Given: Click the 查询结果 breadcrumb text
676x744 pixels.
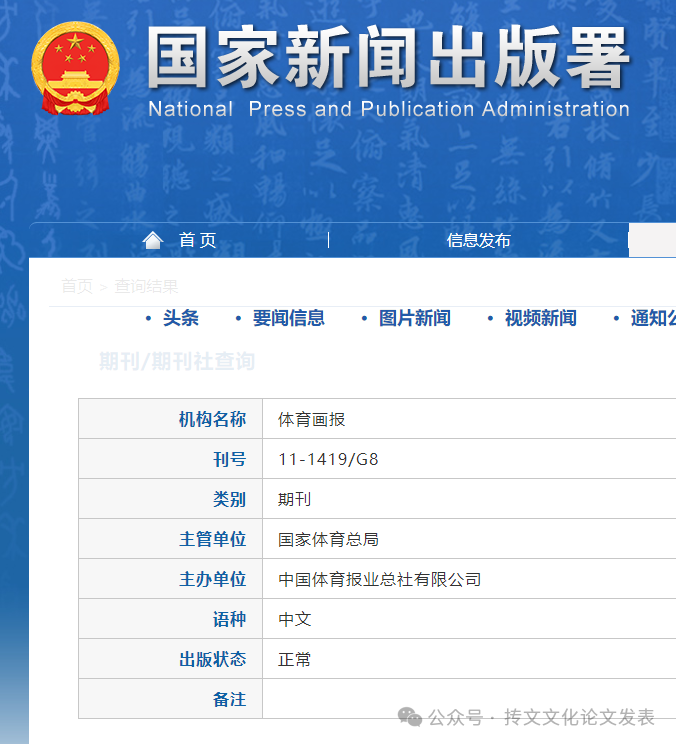Looking at the screenshot, I should pos(146,286).
